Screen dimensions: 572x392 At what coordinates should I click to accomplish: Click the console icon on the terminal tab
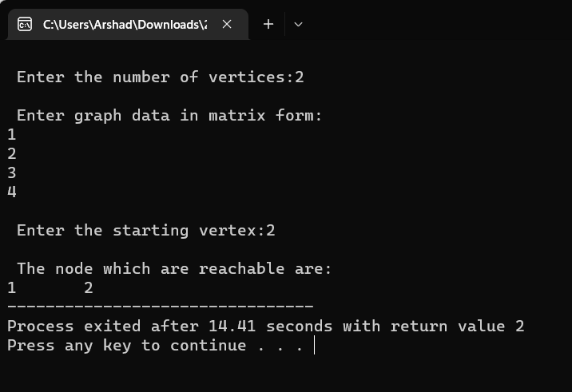(x=25, y=25)
